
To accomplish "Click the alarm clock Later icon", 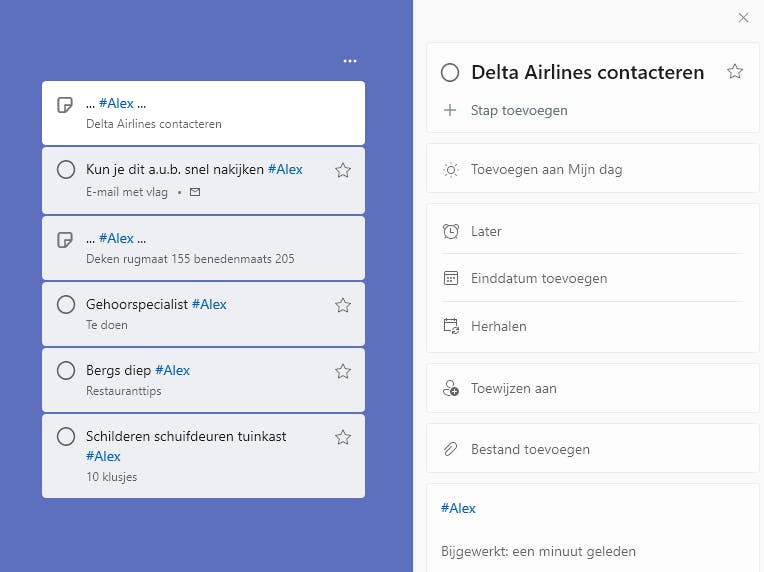I will (x=451, y=231).
